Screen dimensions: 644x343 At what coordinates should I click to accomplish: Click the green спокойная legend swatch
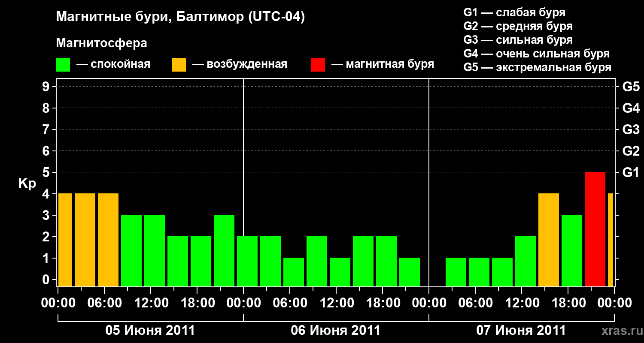click(63, 65)
